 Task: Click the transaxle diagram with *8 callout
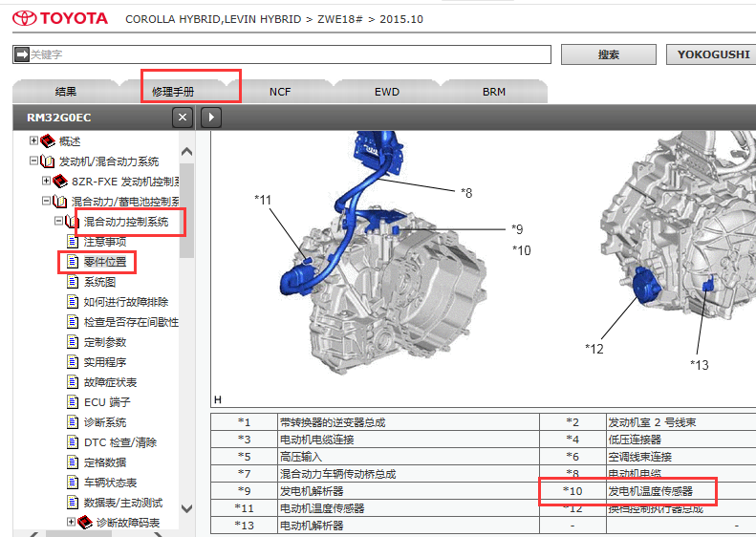[x=382, y=253]
